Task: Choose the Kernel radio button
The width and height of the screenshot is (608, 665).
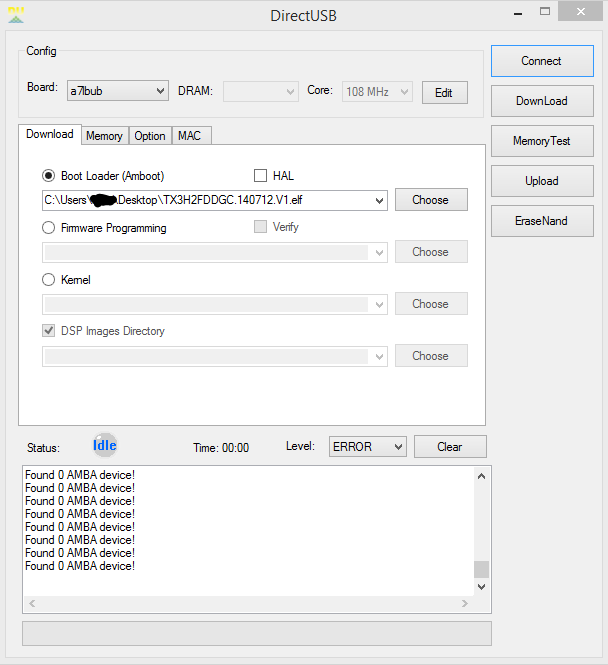Action: click(x=48, y=280)
